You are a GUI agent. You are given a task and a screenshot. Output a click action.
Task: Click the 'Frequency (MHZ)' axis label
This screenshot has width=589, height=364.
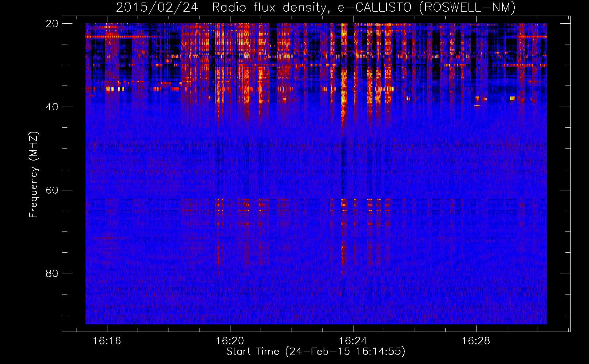point(33,175)
